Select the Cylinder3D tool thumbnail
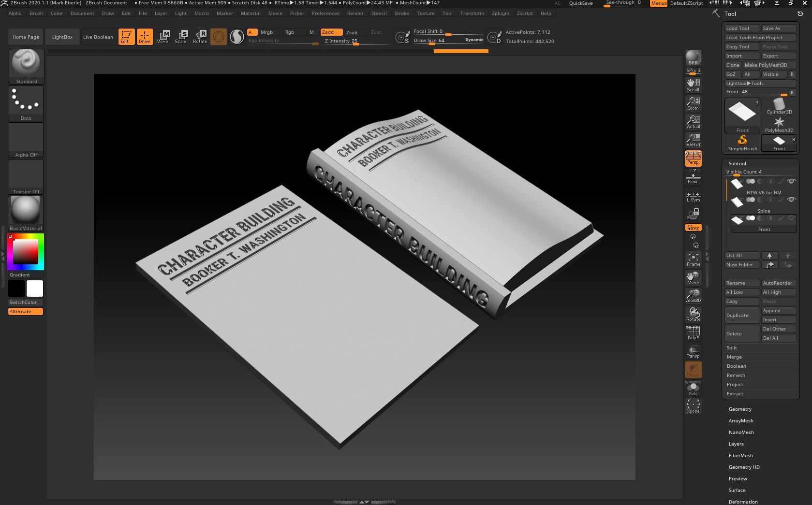Screen dimensions: 812x505 pos(779,106)
